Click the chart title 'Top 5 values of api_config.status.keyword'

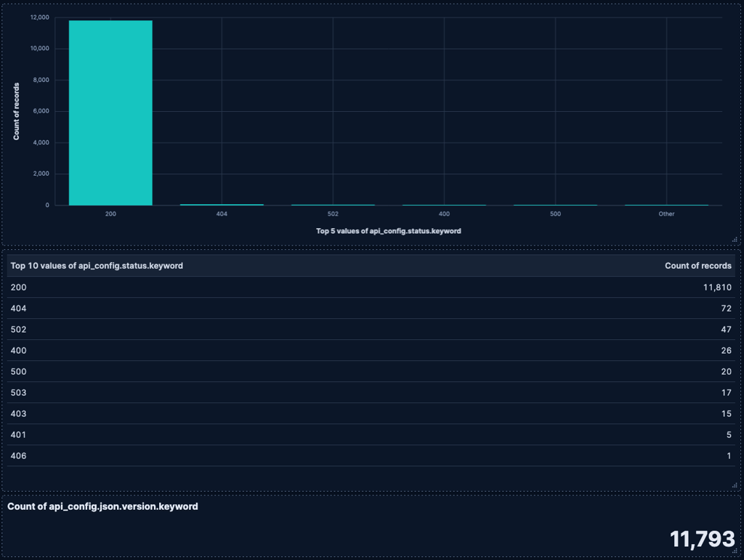tap(389, 231)
